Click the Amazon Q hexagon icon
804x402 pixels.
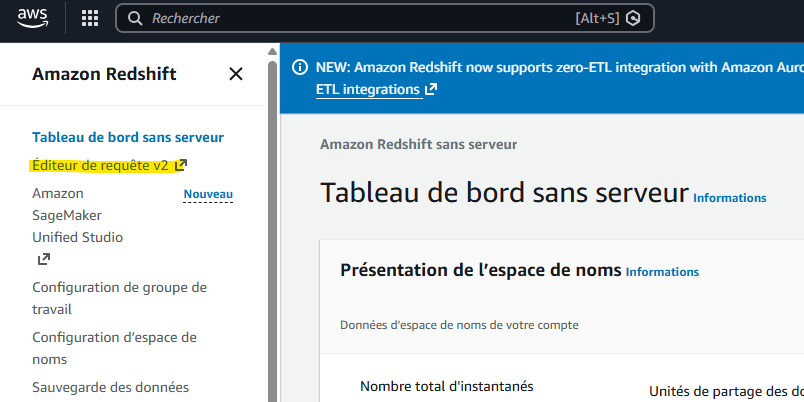(x=634, y=18)
